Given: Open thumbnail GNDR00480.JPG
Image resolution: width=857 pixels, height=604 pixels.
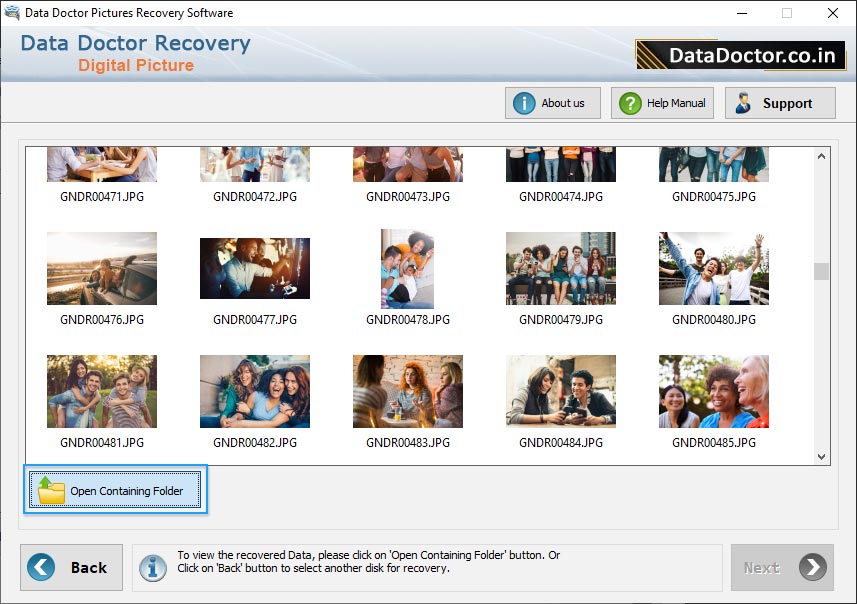Looking at the screenshot, I should point(713,268).
